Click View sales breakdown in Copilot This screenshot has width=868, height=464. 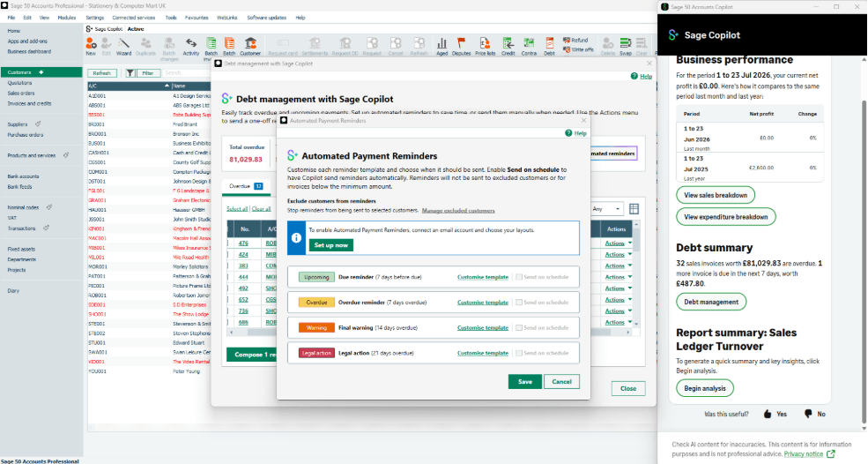click(x=716, y=195)
